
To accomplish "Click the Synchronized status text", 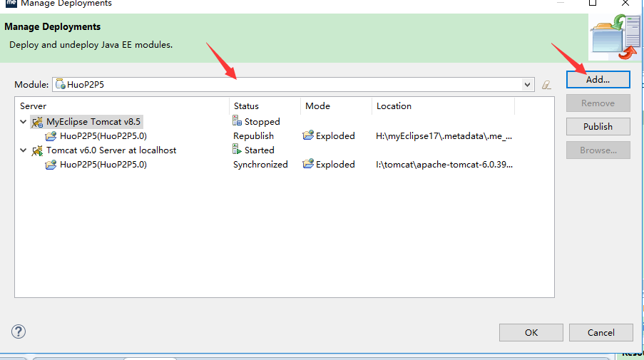I will (260, 165).
